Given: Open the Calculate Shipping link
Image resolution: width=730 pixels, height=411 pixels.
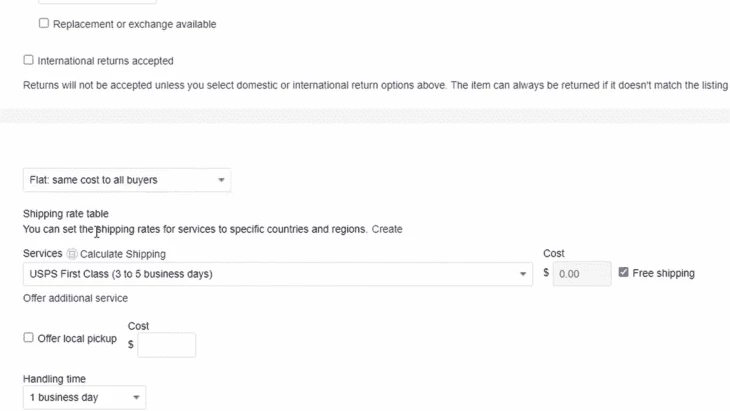Looking at the screenshot, I should 123,254.
